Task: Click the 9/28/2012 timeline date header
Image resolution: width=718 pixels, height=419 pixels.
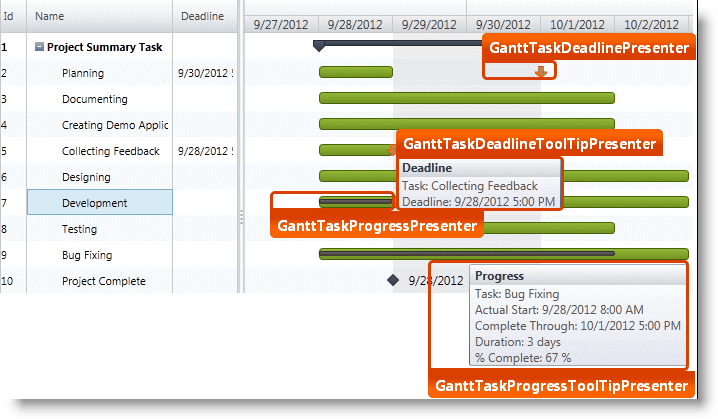Action: [356, 24]
